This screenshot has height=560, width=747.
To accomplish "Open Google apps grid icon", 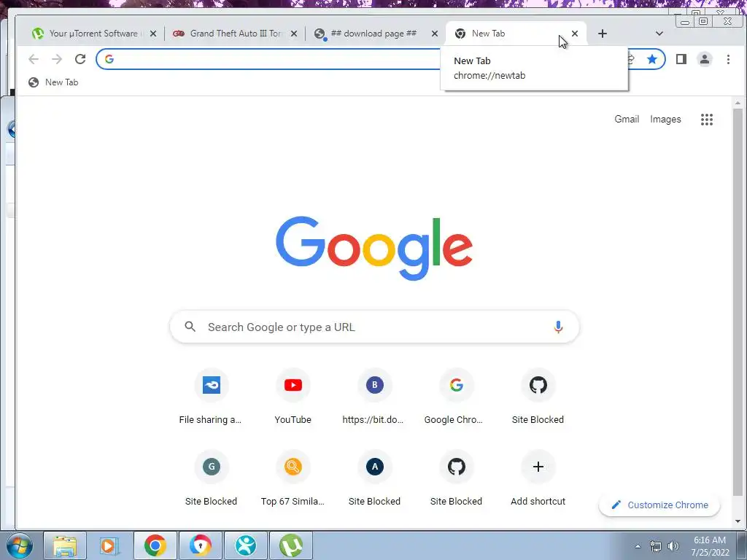I will 706,120.
